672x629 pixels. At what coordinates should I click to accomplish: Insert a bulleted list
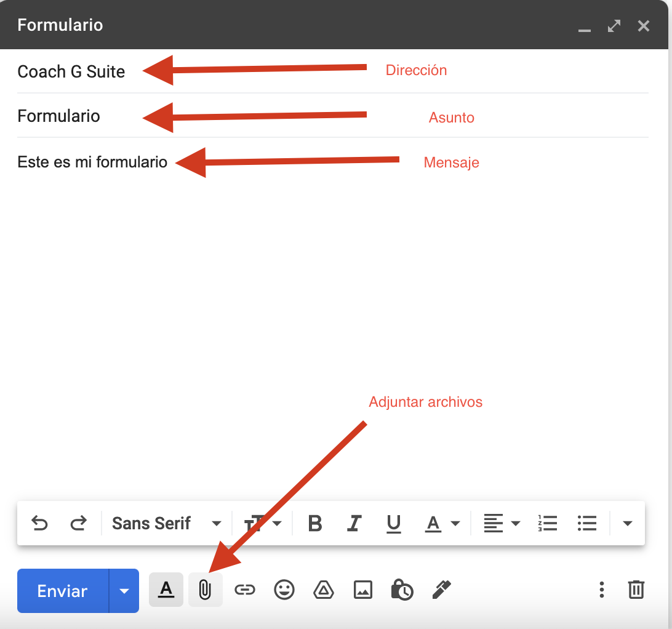click(x=586, y=523)
